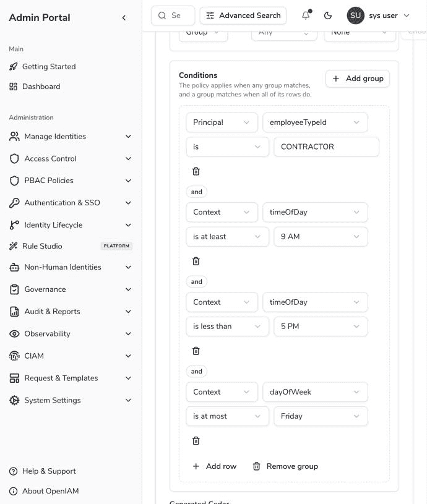
Task: Open the employeeTypeId attribute dropdown
Action: pos(315,122)
